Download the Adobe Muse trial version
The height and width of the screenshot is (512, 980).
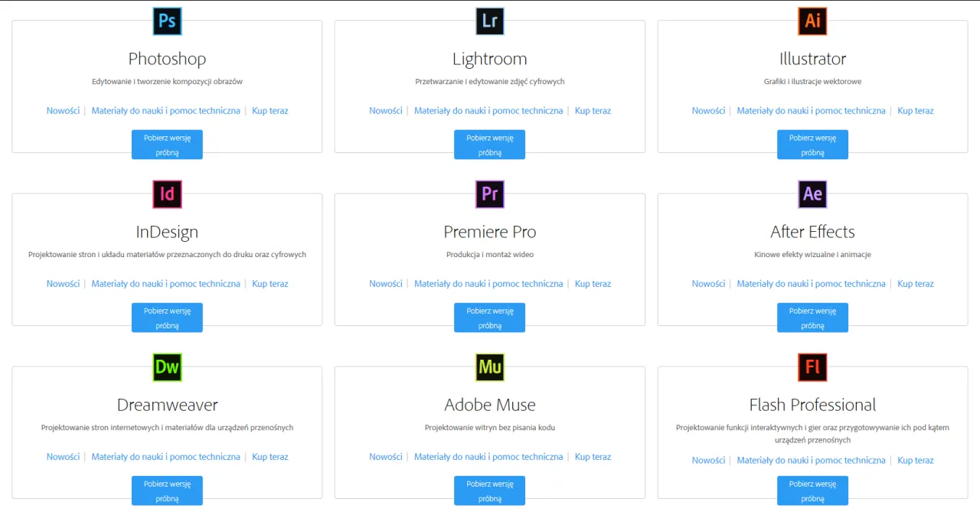click(490, 491)
